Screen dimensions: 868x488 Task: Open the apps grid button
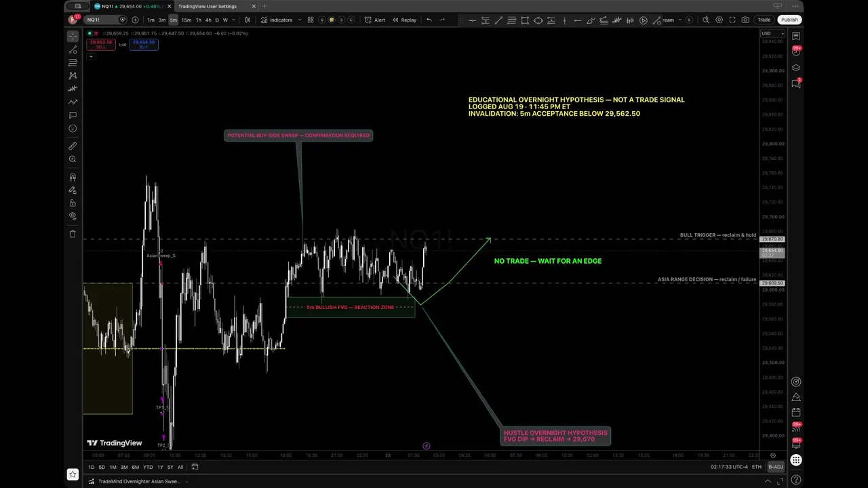(x=796, y=460)
